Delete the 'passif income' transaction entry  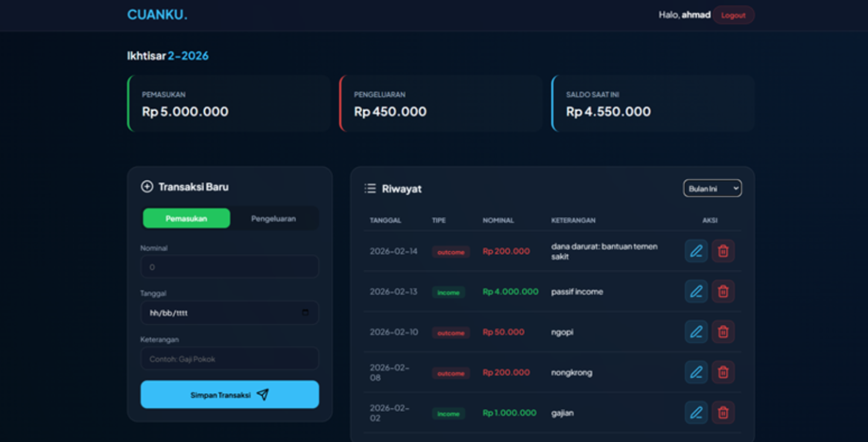coord(723,292)
